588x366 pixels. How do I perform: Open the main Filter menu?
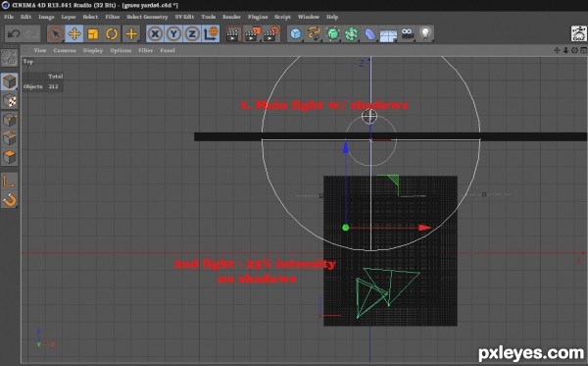pyautogui.click(x=113, y=17)
